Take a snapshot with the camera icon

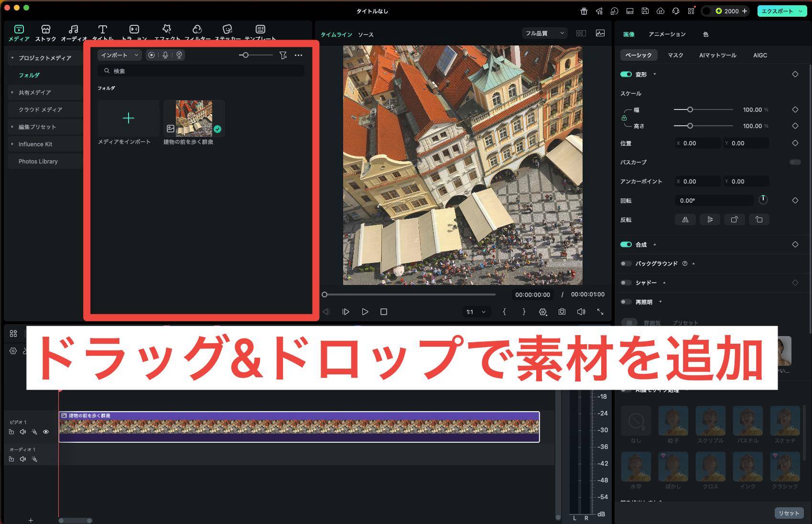coord(562,312)
